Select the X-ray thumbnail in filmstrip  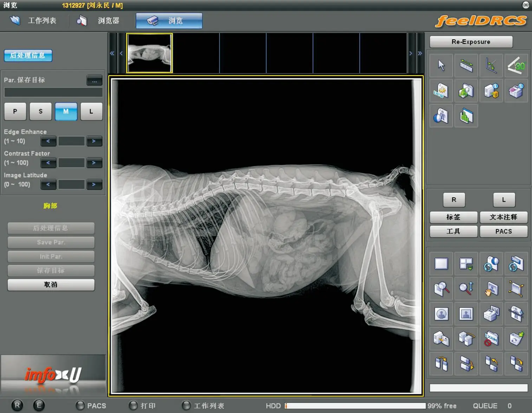point(149,53)
